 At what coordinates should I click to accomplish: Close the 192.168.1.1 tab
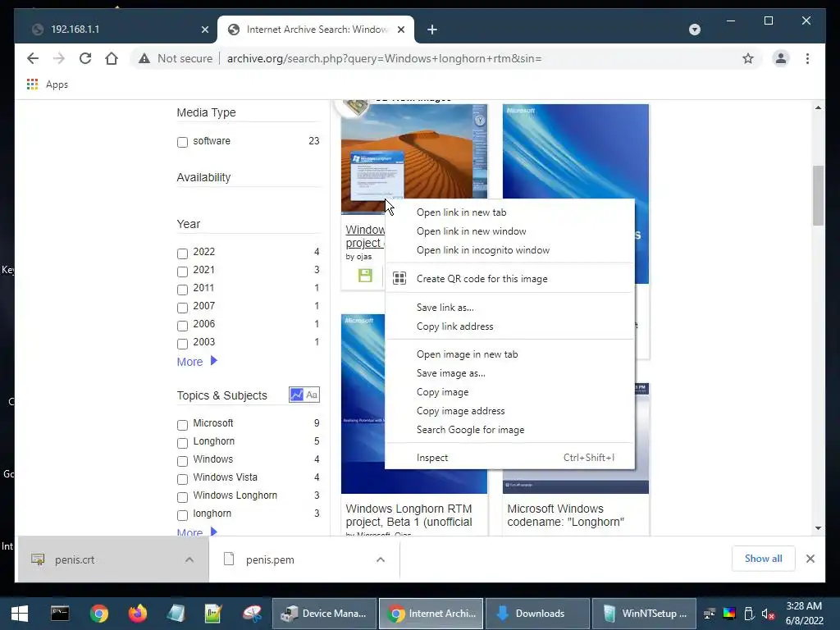204,30
